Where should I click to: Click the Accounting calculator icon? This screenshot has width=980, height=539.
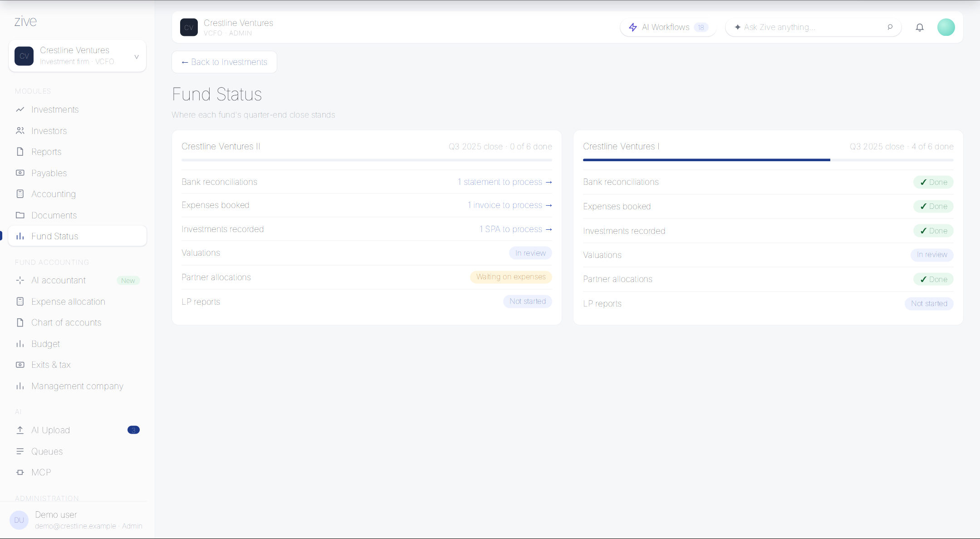coord(20,194)
